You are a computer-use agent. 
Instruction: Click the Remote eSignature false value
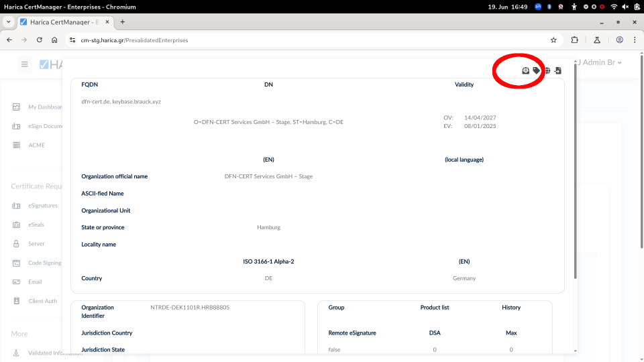(334, 350)
